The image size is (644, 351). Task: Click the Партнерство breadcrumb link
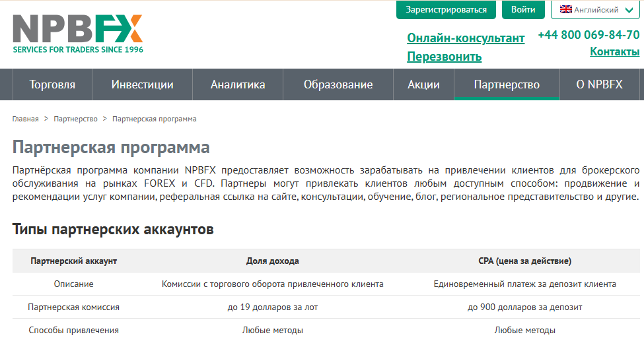pyautogui.click(x=75, y=119)
